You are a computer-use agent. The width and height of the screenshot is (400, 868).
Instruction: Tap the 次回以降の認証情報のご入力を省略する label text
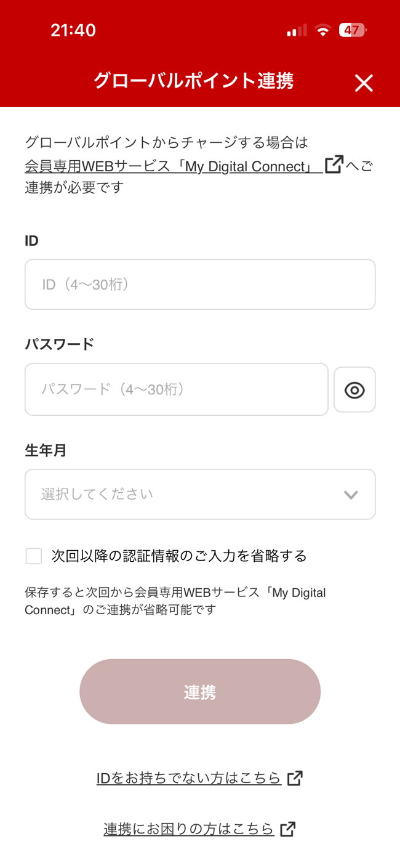pos(179,556)
